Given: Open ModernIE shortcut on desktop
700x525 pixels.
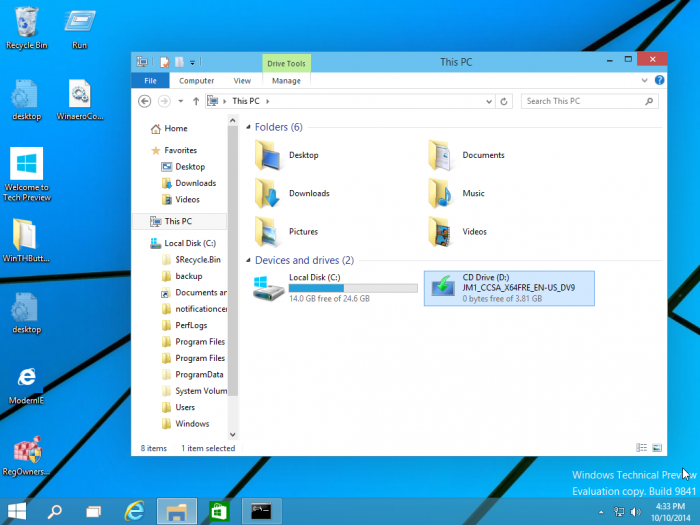Looking at the screenshot, I should 26,378.
